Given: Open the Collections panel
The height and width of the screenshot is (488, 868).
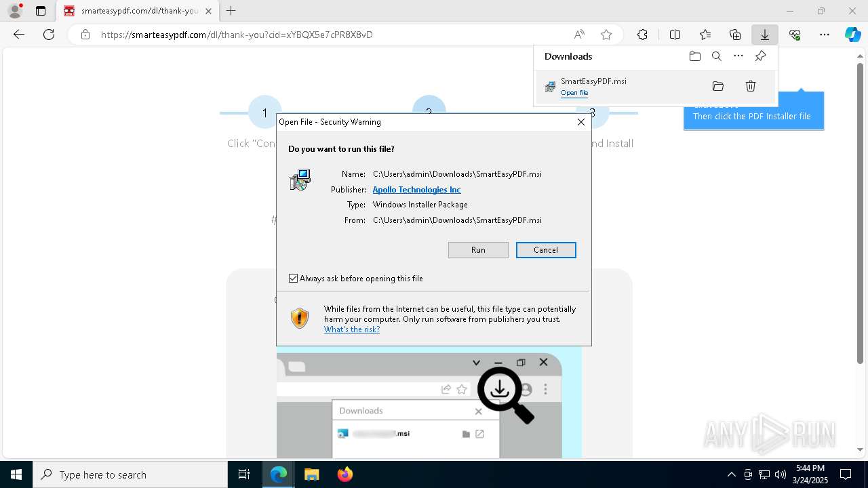Looking at the screenshot, I should click(735, 35).
